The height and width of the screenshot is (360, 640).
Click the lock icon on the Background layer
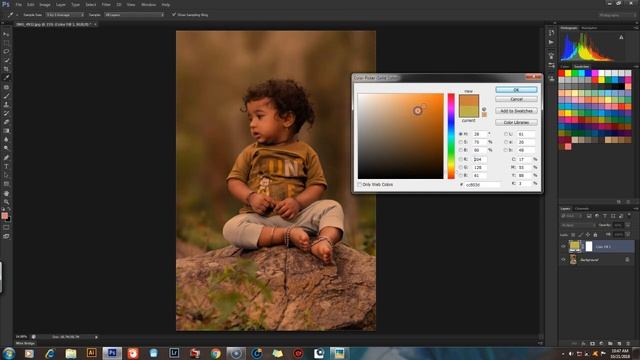(627, 260)
